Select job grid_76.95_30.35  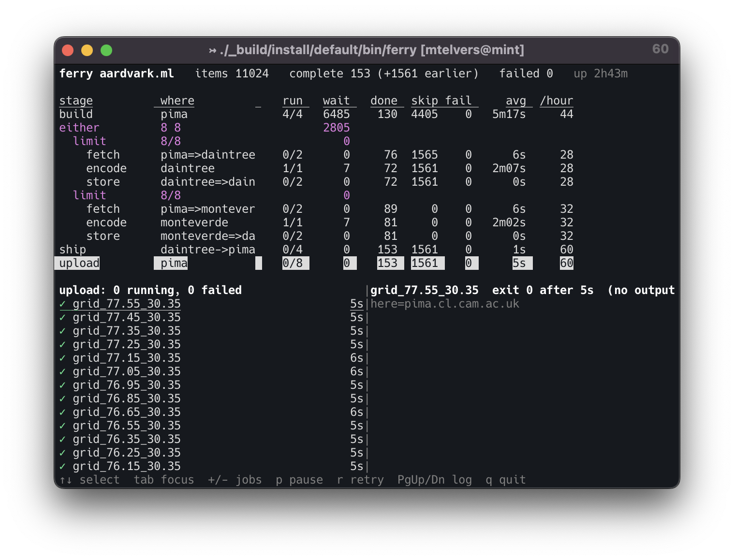[211, 385]
